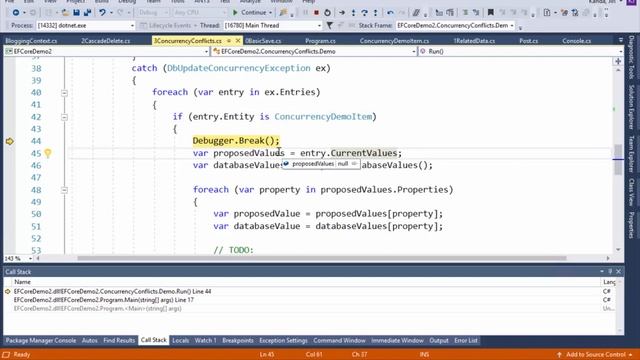
Task: Click the editor horizontal scrollbar thumb
Action: [322, 258]
